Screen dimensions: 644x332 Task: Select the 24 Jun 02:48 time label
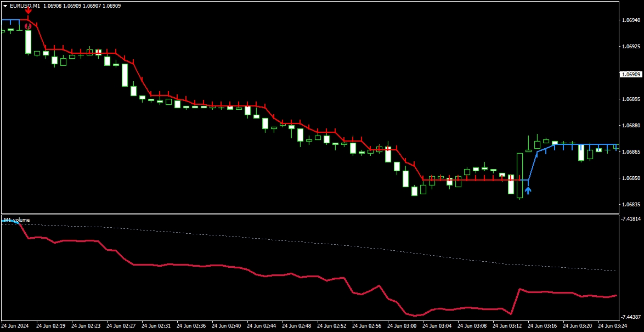tap(298, 326)
